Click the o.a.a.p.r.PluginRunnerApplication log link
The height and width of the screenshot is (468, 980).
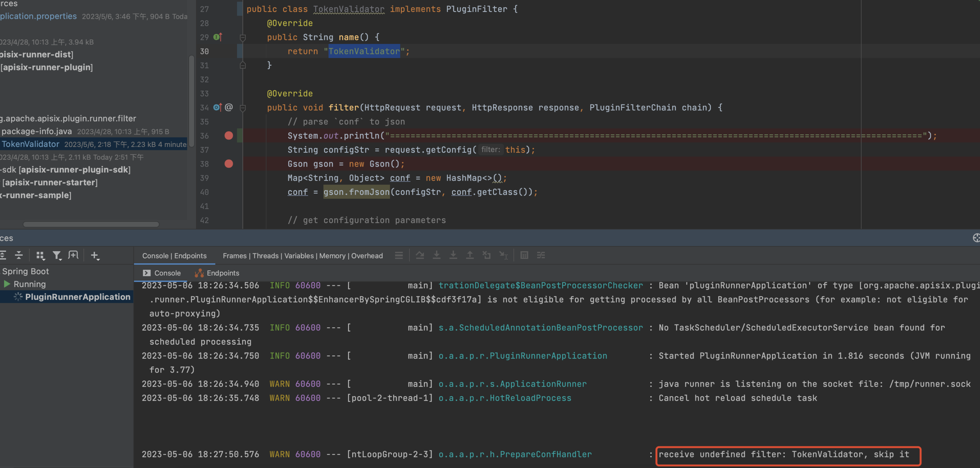click(x=523, y=355)
